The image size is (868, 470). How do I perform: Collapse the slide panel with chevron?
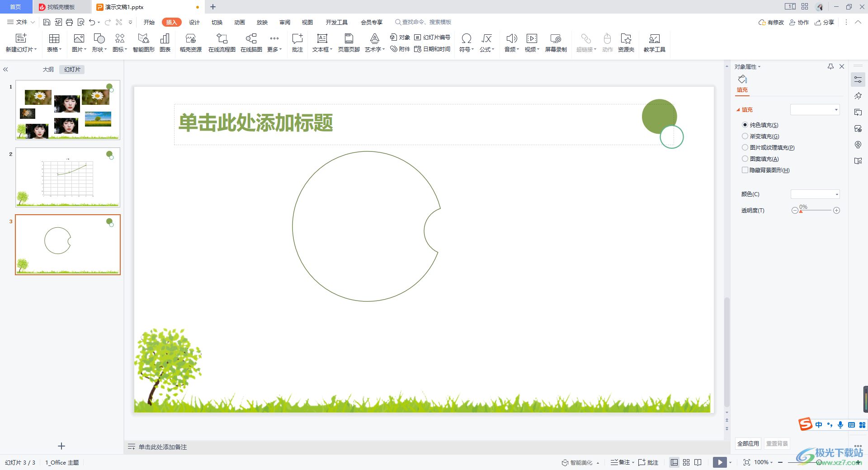[5, 70]
